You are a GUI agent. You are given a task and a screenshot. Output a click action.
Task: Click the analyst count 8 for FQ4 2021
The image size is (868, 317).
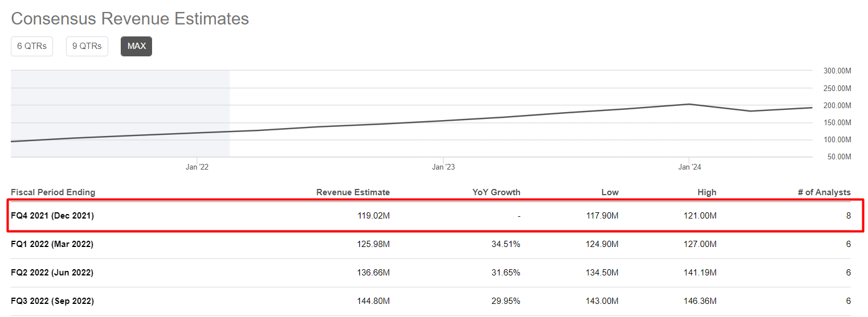[x=848, y=216]
